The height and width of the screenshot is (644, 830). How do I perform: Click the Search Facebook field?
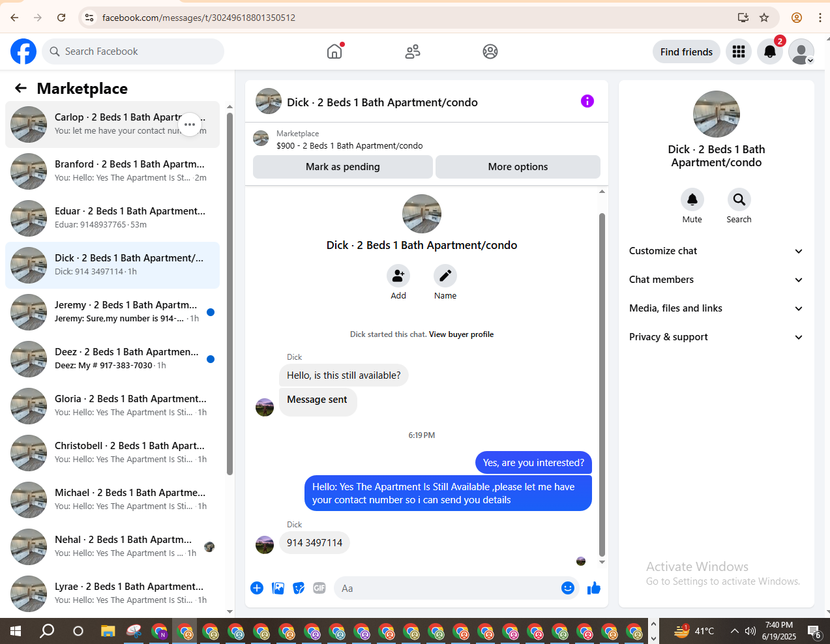(133, 51)
